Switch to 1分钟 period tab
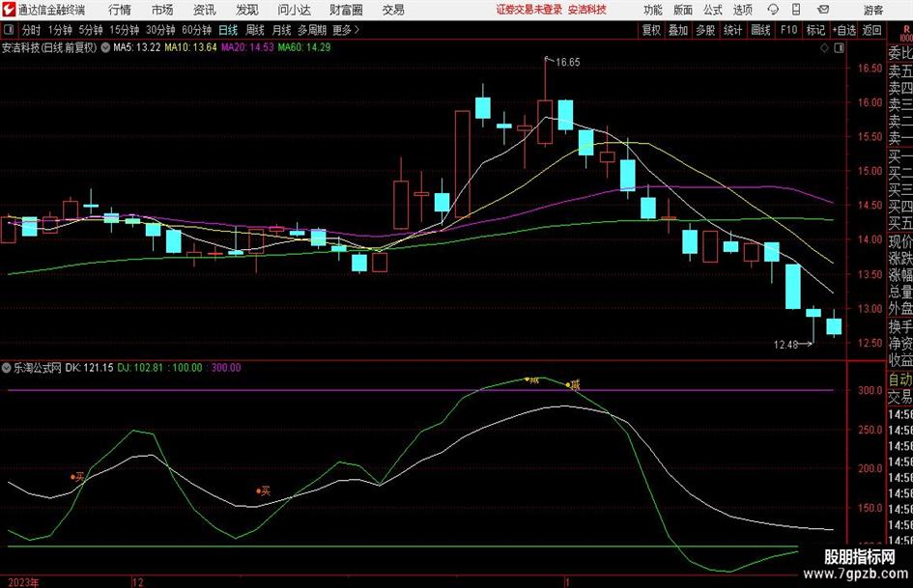This screenshot has width=913, height=588. [x=60, y=30]
